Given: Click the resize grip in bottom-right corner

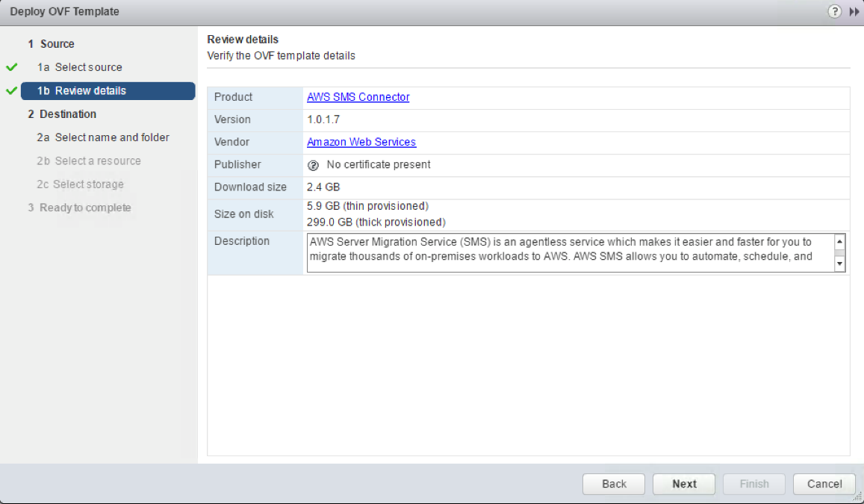Looking at the screenshot, I should coord(858,498).
